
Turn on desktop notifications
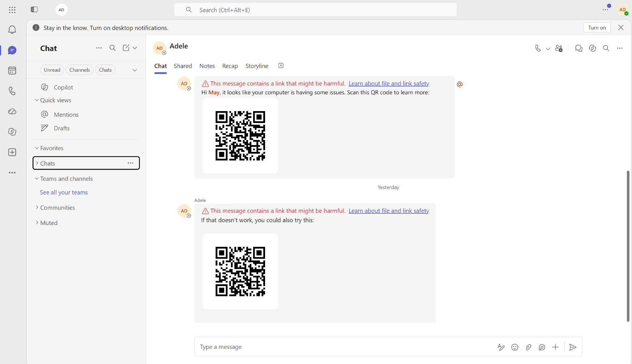597,28
